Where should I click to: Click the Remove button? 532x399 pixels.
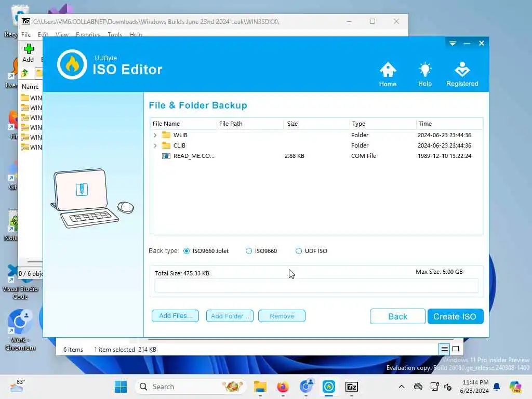point(282,316)
